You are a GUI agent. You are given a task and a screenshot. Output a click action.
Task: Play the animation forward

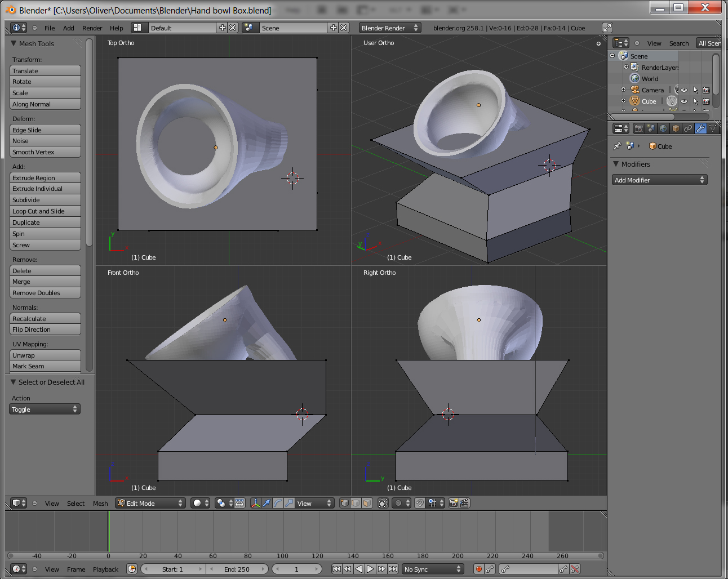click(370, 569)
